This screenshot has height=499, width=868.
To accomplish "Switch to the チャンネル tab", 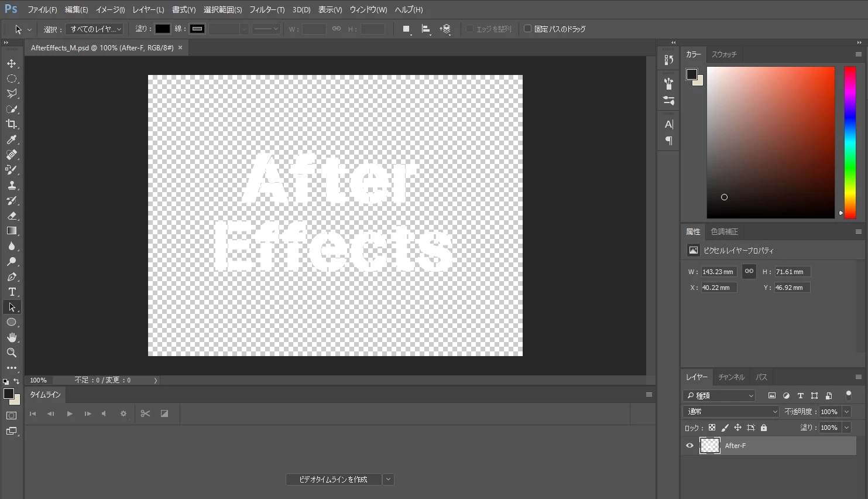I will point(731,377).
